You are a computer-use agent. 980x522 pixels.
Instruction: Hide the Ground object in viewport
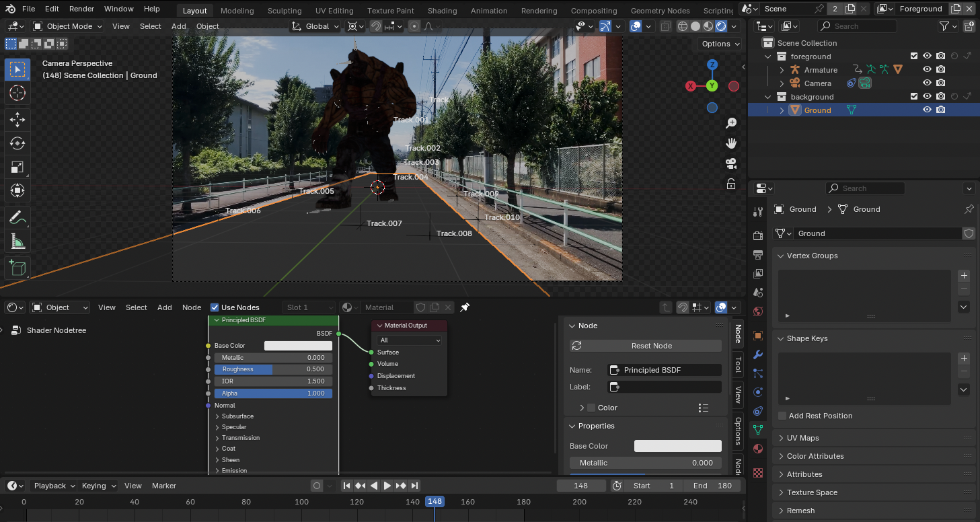(x=927, y=110)
